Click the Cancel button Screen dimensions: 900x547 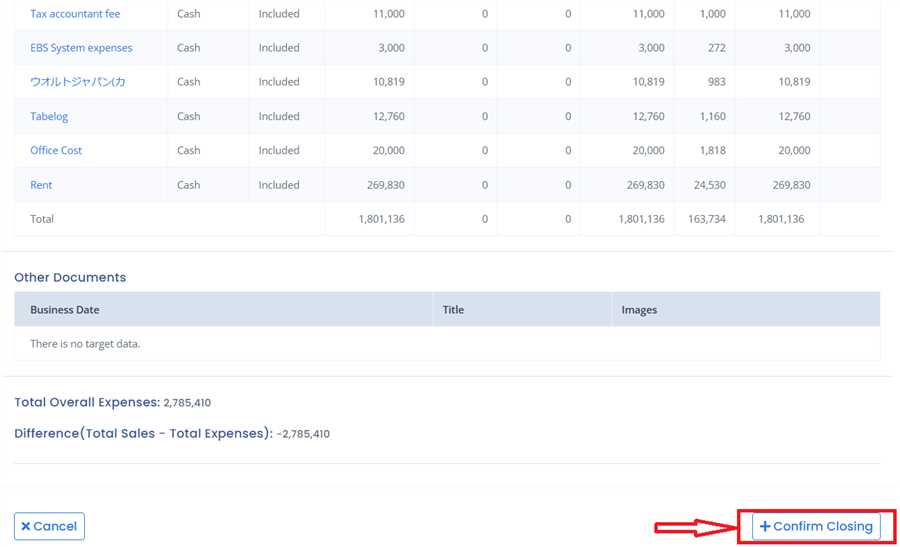tap(49, 526)
